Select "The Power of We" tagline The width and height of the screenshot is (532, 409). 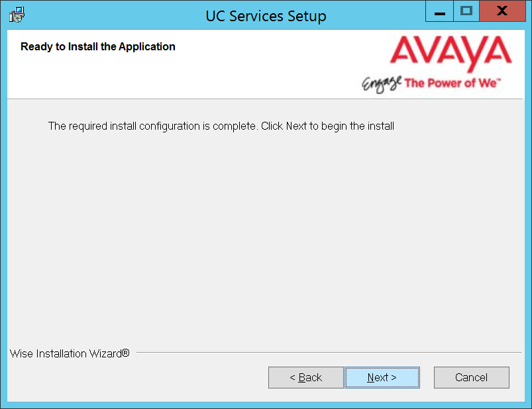tap(451, 83)
